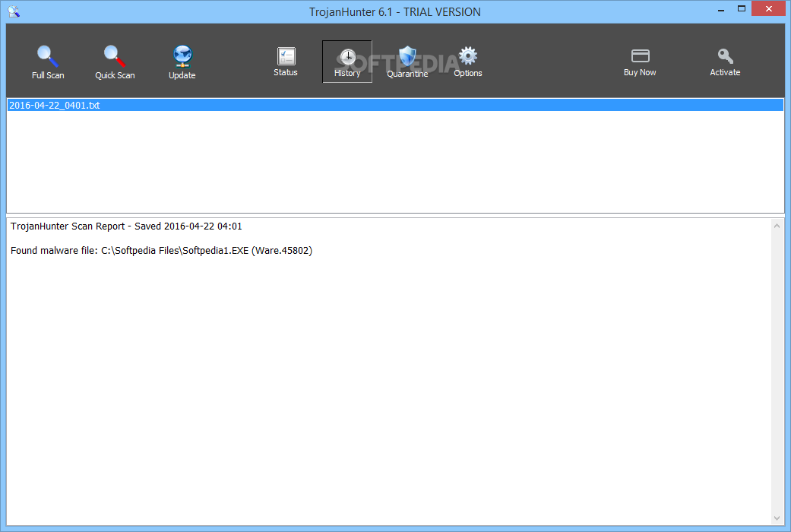Start a Full Scan from the toolbar
The image size is (791, 532).
(48, 62)
